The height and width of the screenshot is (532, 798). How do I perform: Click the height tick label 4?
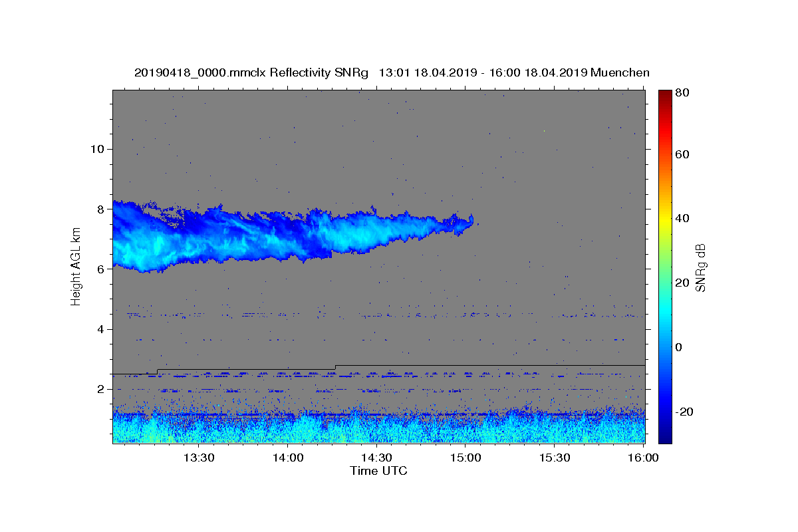coord(100,329)
